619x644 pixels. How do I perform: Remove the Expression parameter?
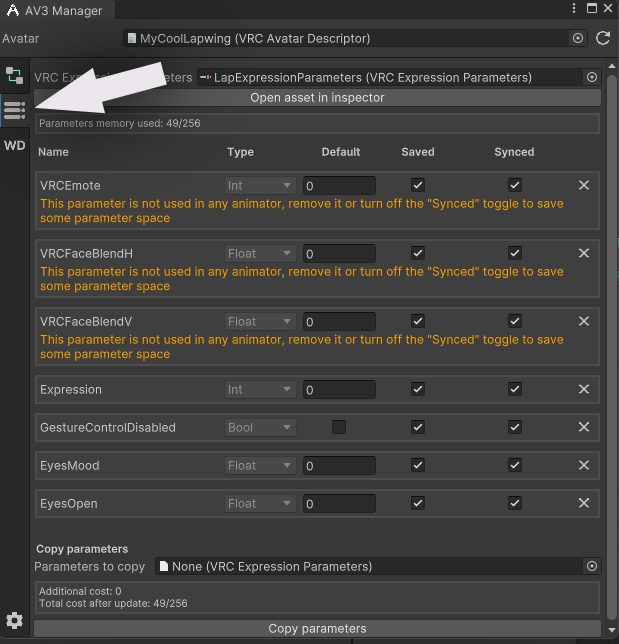[x=584, y=389]
